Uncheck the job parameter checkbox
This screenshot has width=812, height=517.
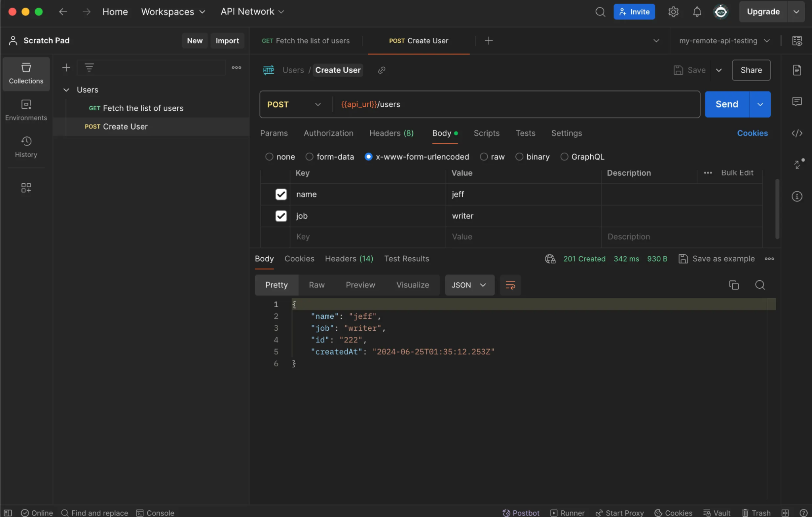(281, 216)
